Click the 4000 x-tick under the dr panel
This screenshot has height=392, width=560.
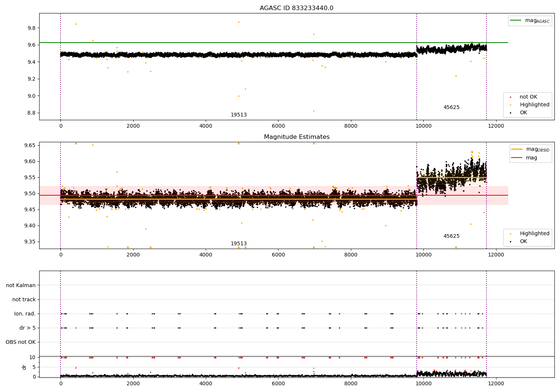(206, 383)
